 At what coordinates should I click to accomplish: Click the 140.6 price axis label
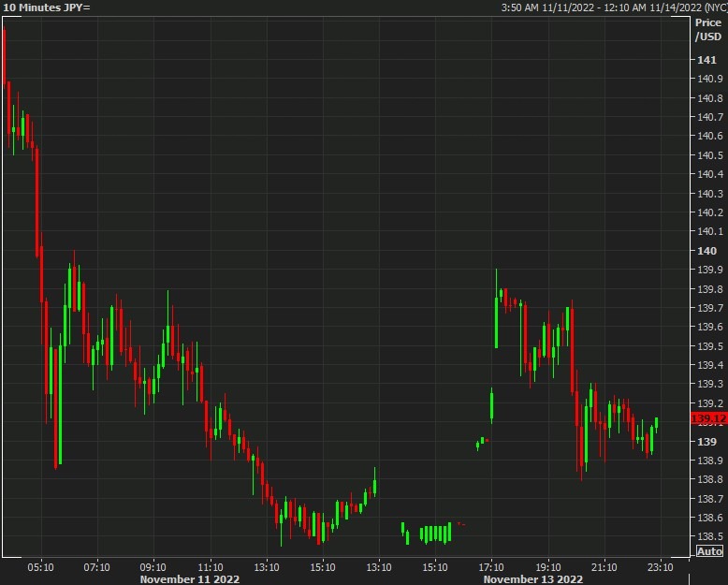click(x=710, y=136)
